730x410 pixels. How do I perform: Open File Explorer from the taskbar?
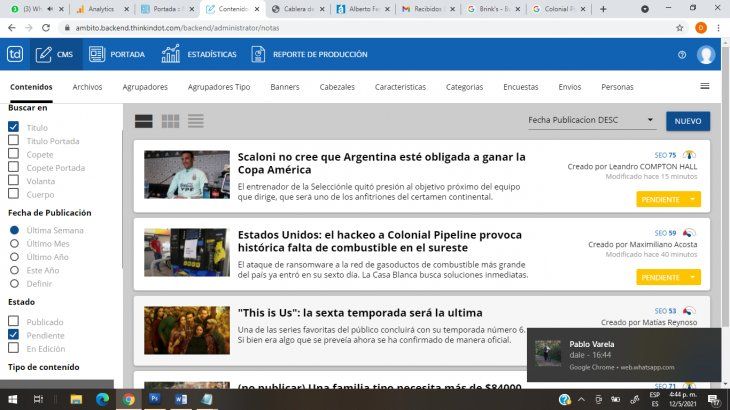tap(76, 399)
